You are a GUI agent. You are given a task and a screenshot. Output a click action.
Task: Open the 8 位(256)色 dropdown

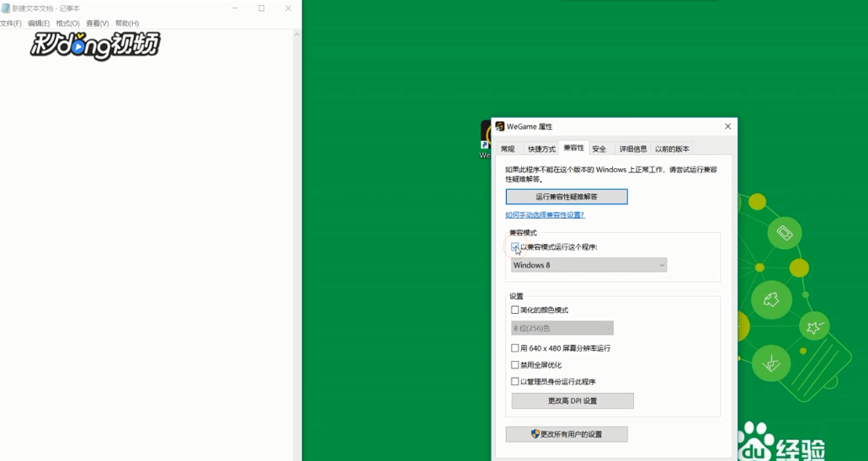tap(562, 328)
